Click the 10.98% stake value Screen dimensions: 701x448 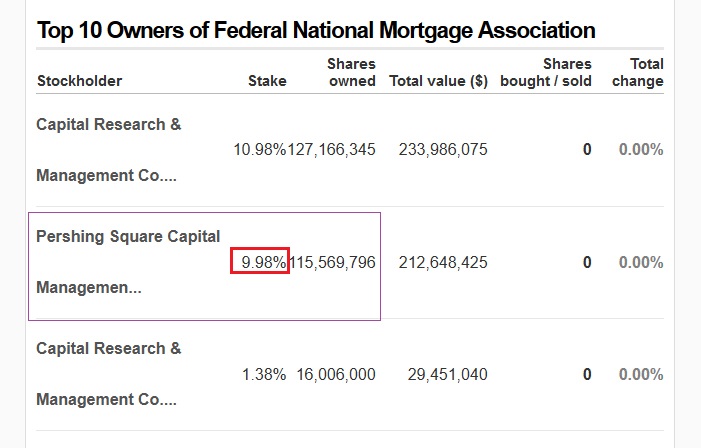tap(259, 150)
